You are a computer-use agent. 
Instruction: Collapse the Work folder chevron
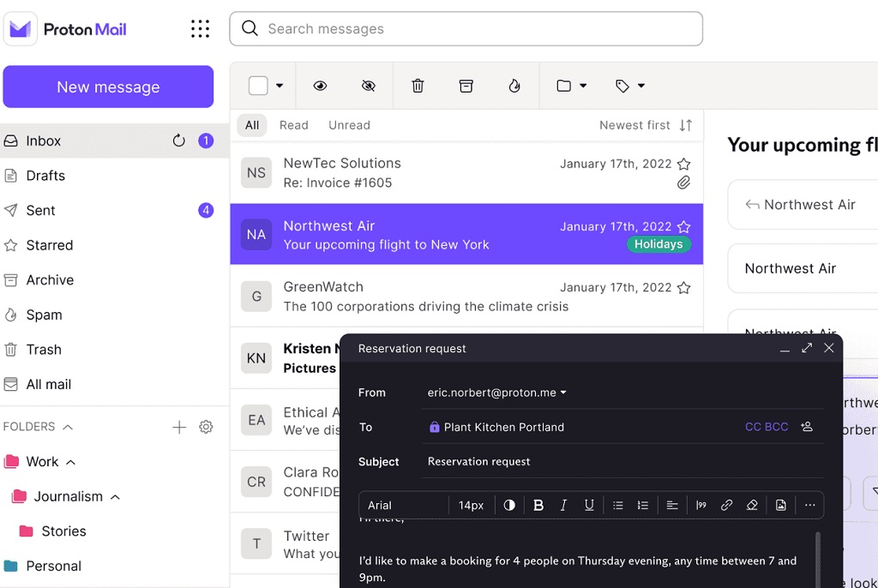(71, 462)
